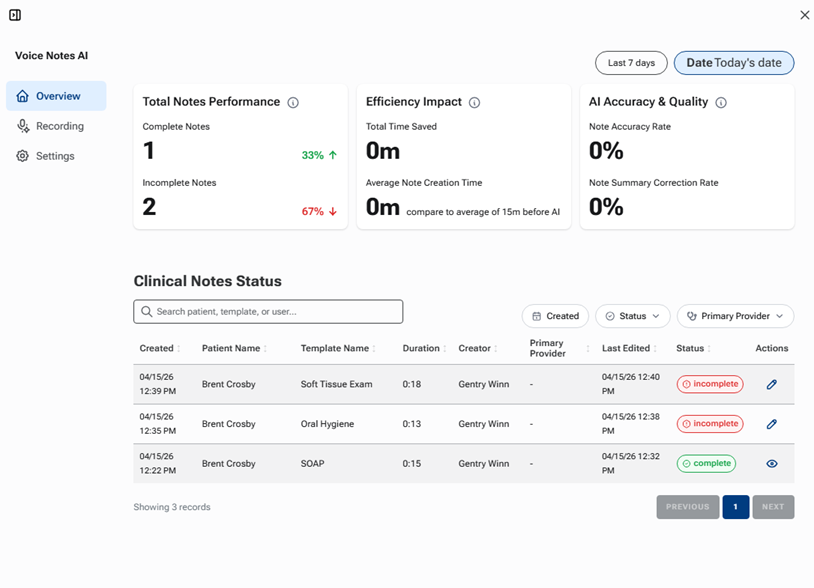Select Today's date filter

click(734, 63)
